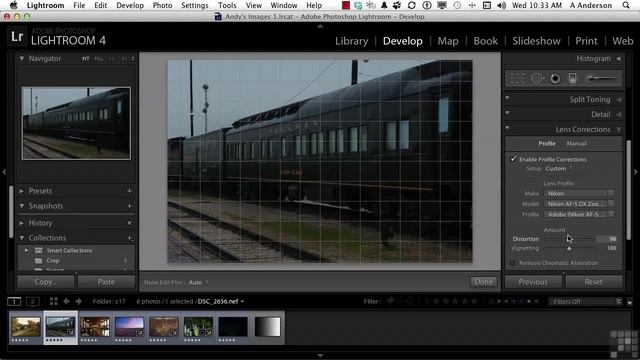Collapse the Snapshots panel
Screen dimensions: 640x360
coord(22,206)
